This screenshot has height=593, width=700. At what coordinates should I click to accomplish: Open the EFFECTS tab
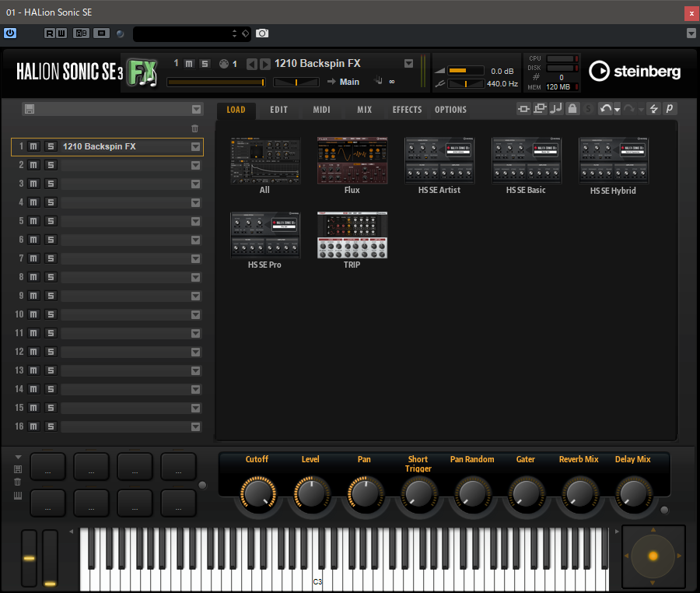(407, 110)
